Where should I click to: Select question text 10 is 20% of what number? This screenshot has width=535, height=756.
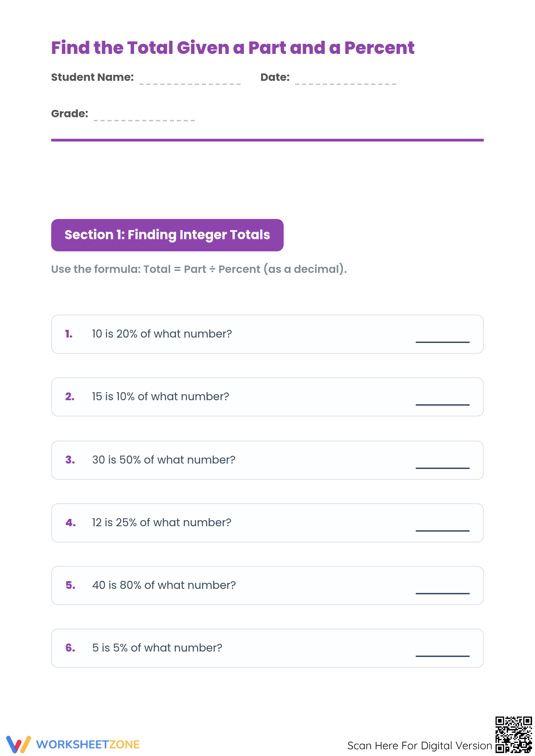coord(162,334)
